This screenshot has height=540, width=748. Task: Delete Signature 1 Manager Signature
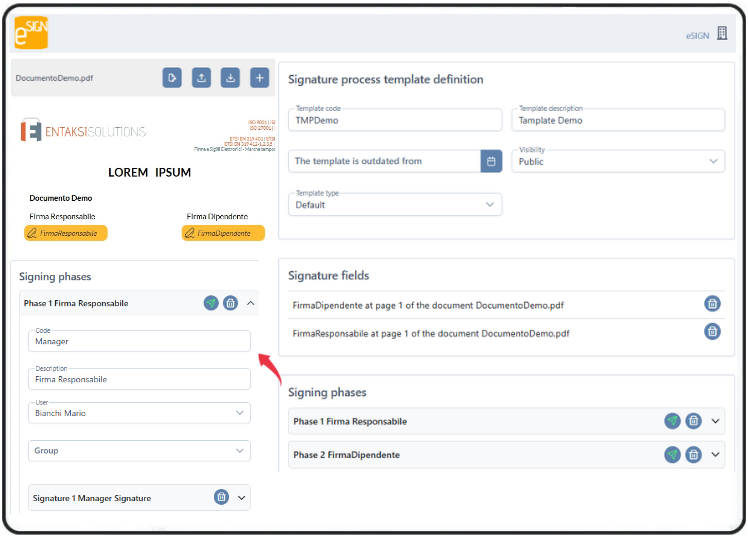click(221, 497)
